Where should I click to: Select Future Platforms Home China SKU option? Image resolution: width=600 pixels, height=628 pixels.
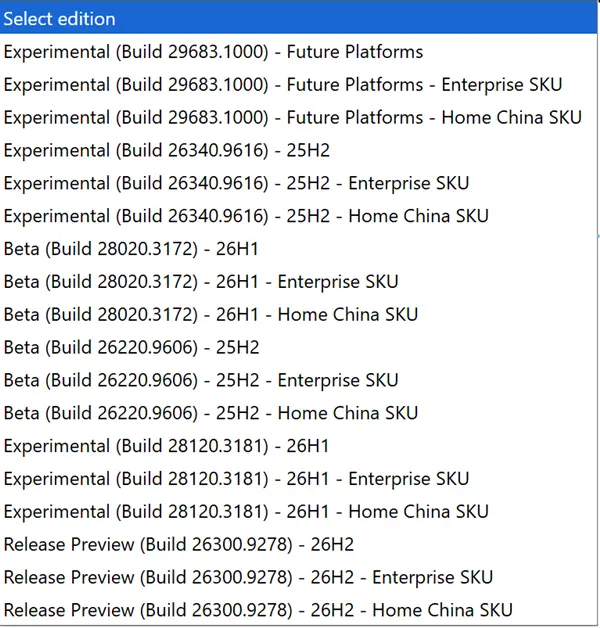point(298,117)
